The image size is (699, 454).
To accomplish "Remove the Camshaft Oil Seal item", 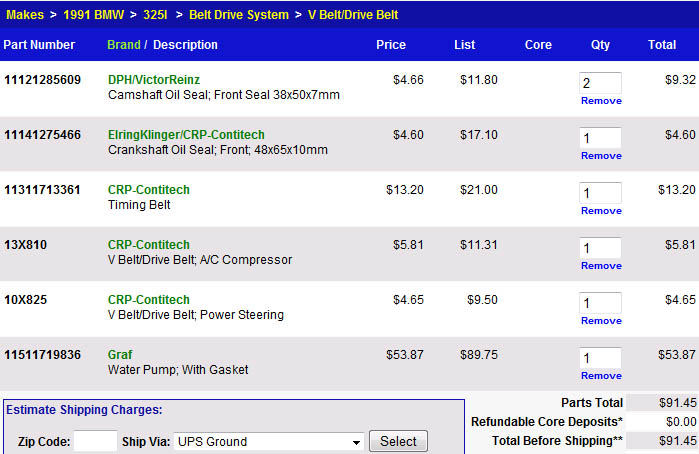I will point(601,101).
